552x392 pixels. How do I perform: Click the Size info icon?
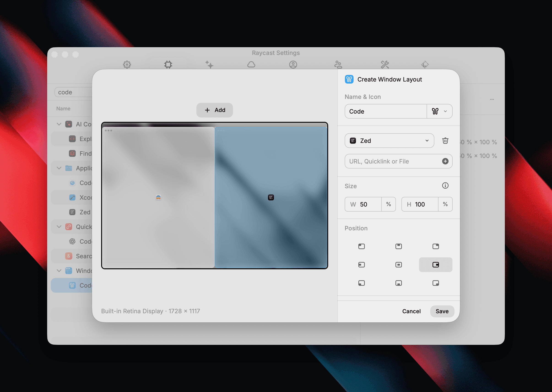click(445, 186)
